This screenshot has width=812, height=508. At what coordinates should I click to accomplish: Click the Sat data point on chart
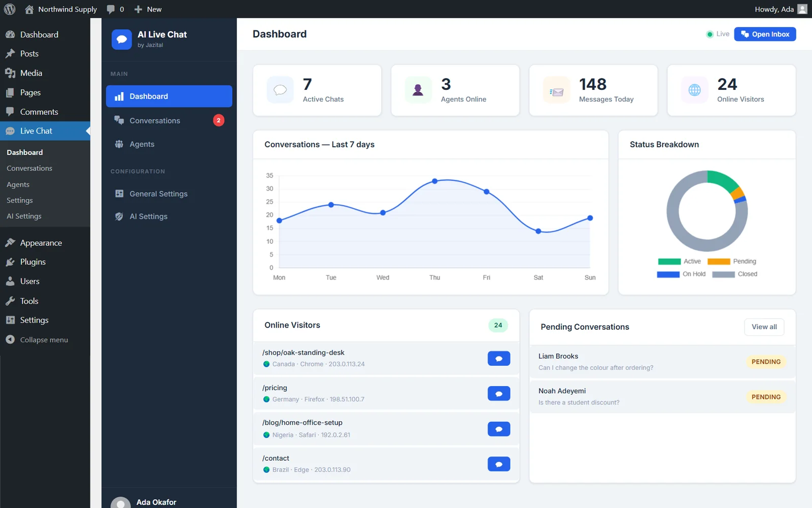tap(538, 231)
